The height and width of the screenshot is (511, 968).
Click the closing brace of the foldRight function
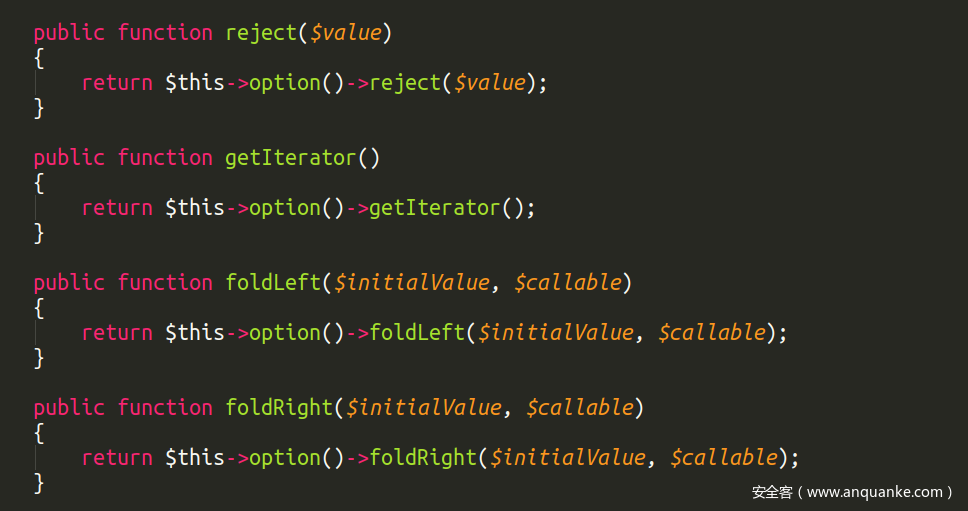(39, 483)
